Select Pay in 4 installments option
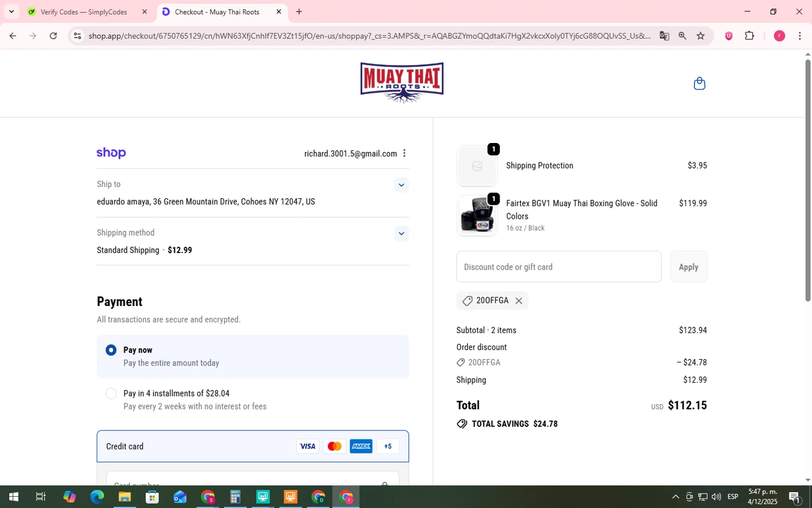This screenshot has height=508, width=812. (x=111, y=393)
